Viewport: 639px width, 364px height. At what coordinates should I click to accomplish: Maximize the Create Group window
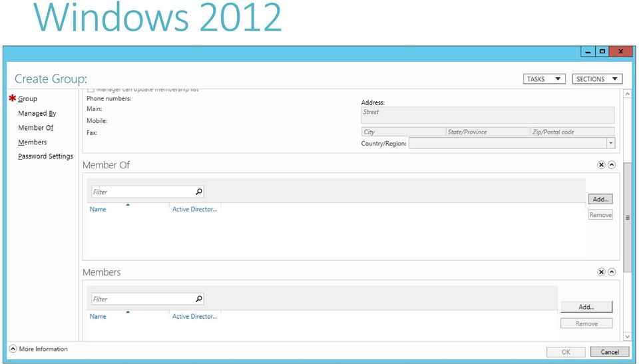point(602,52)
